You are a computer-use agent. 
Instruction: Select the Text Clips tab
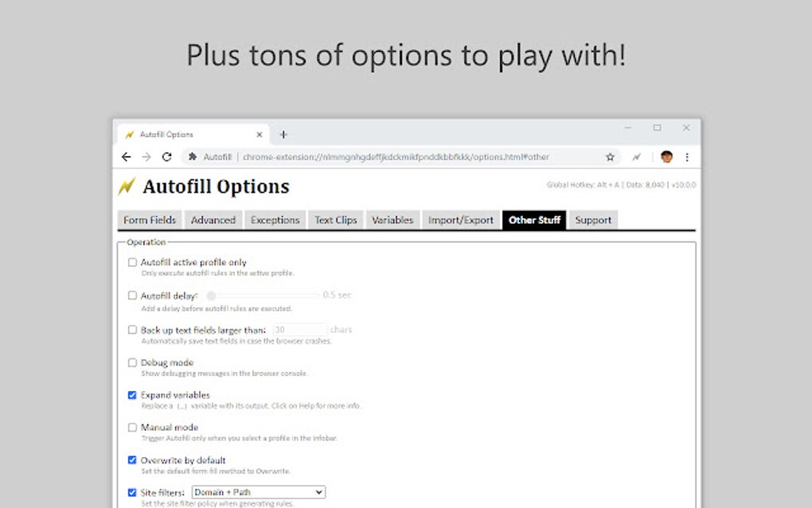pyautogui.click(x=336, y=220)
